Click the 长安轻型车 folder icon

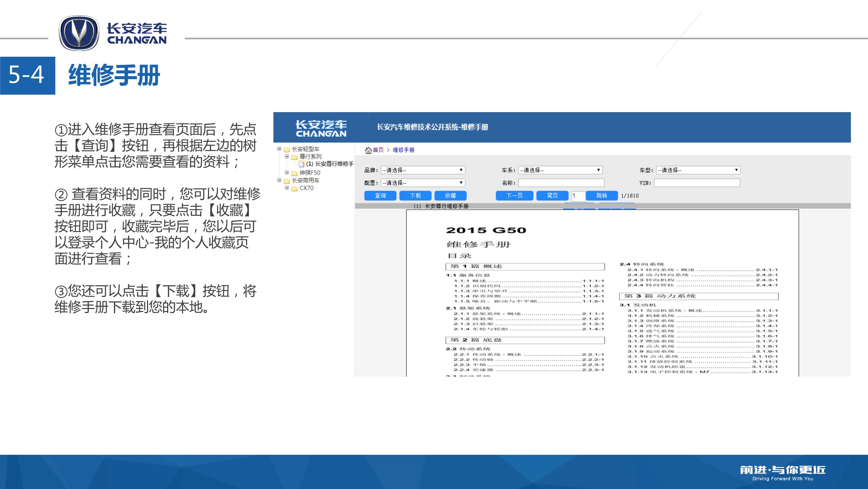pos(287,149)
